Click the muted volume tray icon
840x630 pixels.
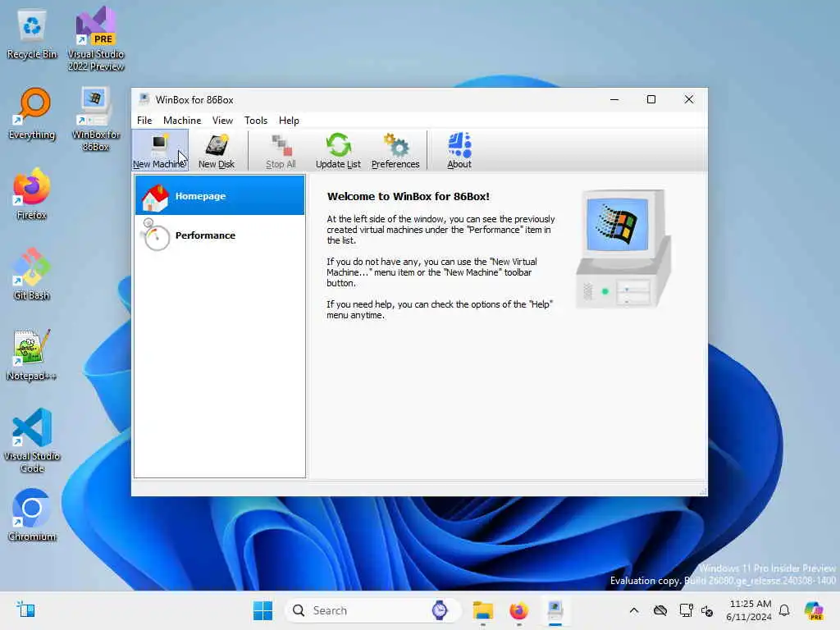(x=707, y=610)
